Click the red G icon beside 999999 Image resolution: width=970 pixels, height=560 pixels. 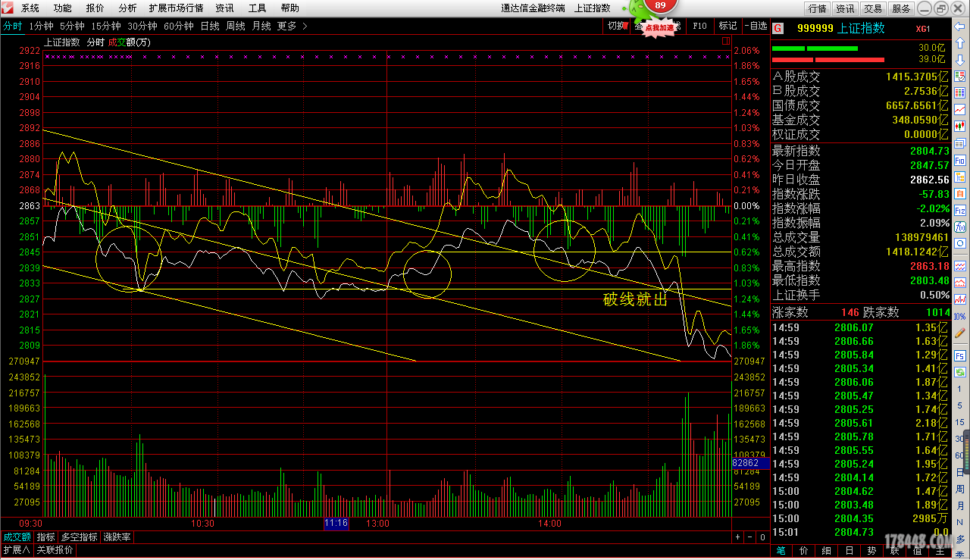778,28
